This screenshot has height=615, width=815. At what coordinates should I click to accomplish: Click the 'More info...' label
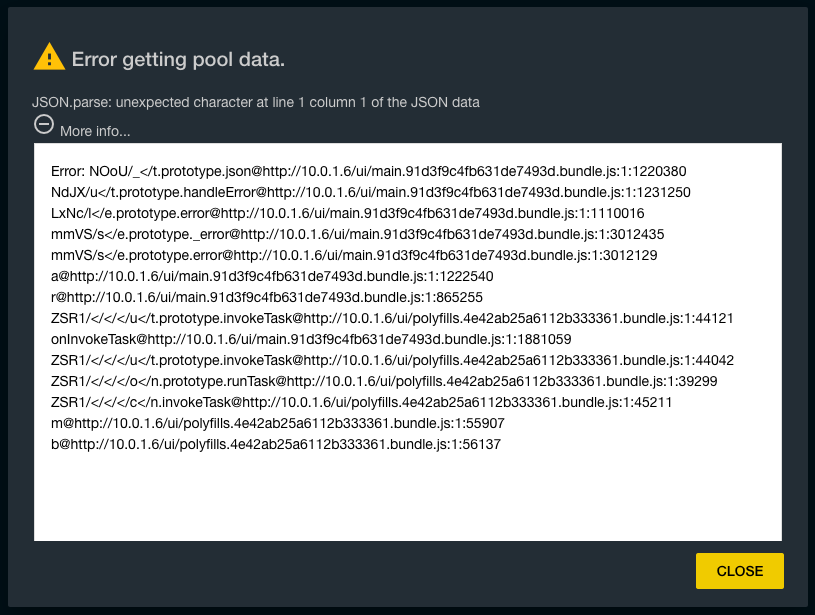95,132
